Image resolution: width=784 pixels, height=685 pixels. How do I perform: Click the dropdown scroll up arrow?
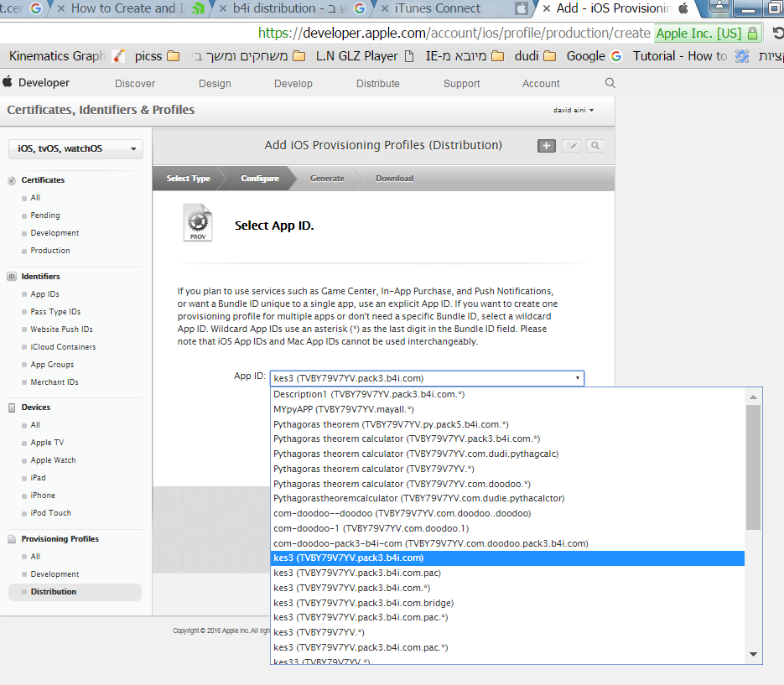753,397
